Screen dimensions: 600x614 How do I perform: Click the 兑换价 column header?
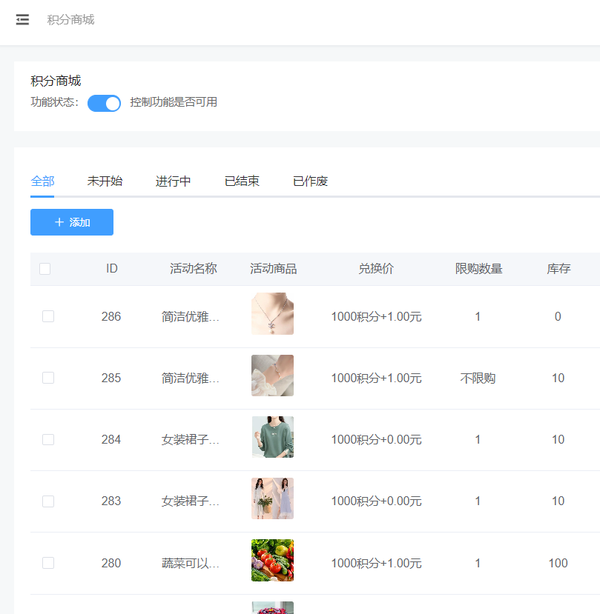pyautogui.click(x=376, y=269)
